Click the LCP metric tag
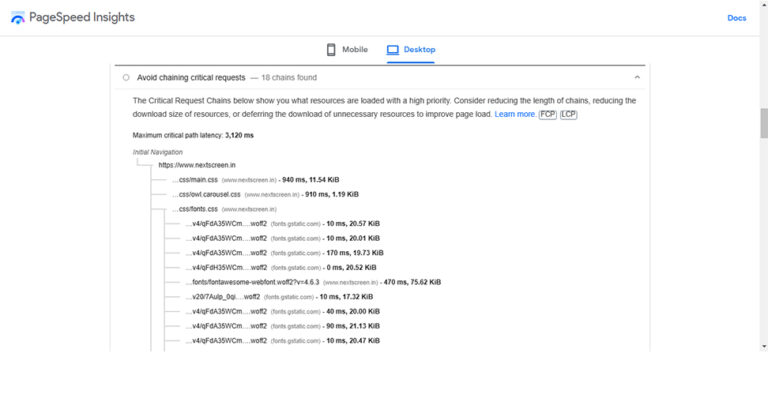Viewport: 768px width, 402px height. click(569, 114)
